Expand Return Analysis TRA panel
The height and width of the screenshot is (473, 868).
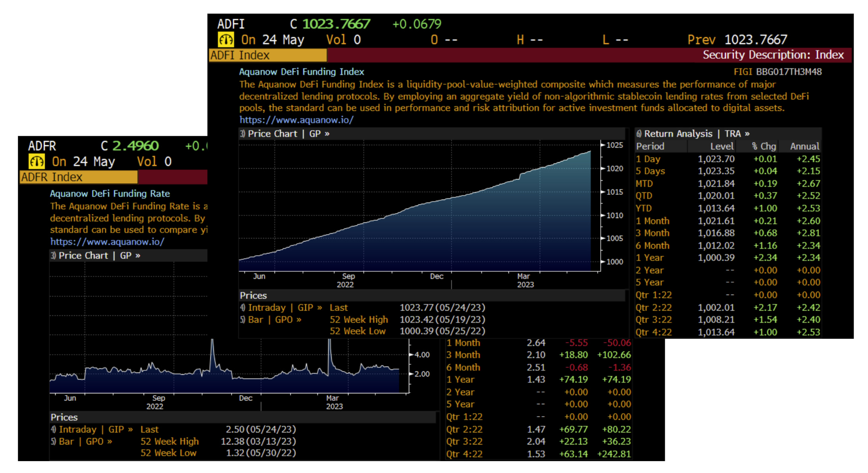click(x=693, y=134)
